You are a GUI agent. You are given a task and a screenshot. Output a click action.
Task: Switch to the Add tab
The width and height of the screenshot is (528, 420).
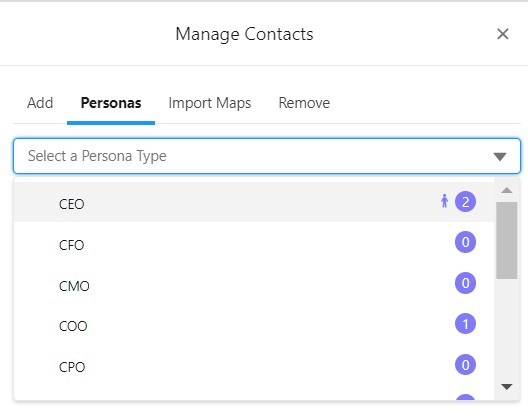(x=40, y=103)
